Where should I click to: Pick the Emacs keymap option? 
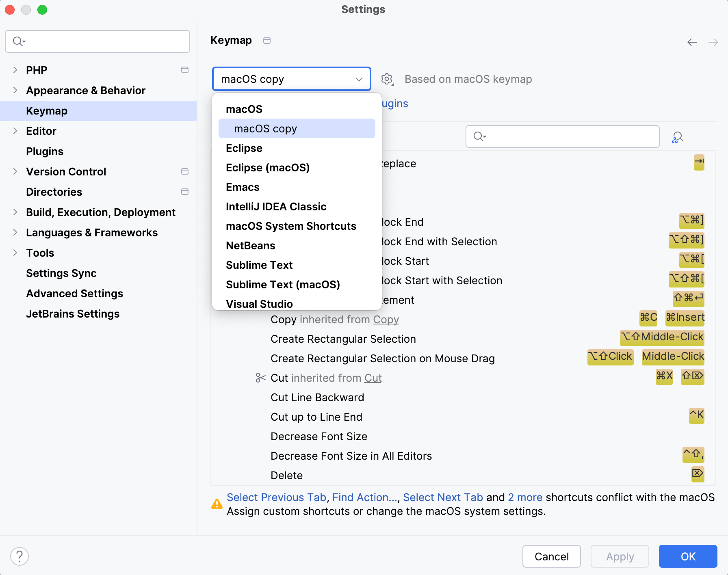(243, 187)
